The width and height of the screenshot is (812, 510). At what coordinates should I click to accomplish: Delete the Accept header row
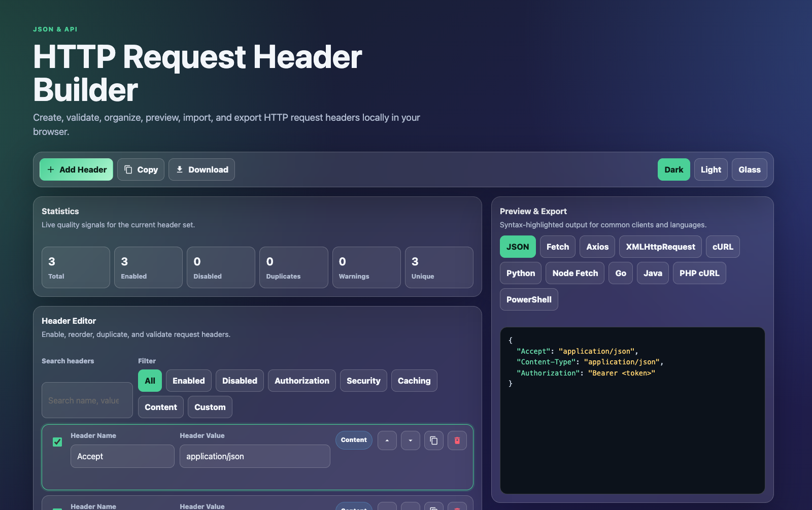(x=457, y=440)
